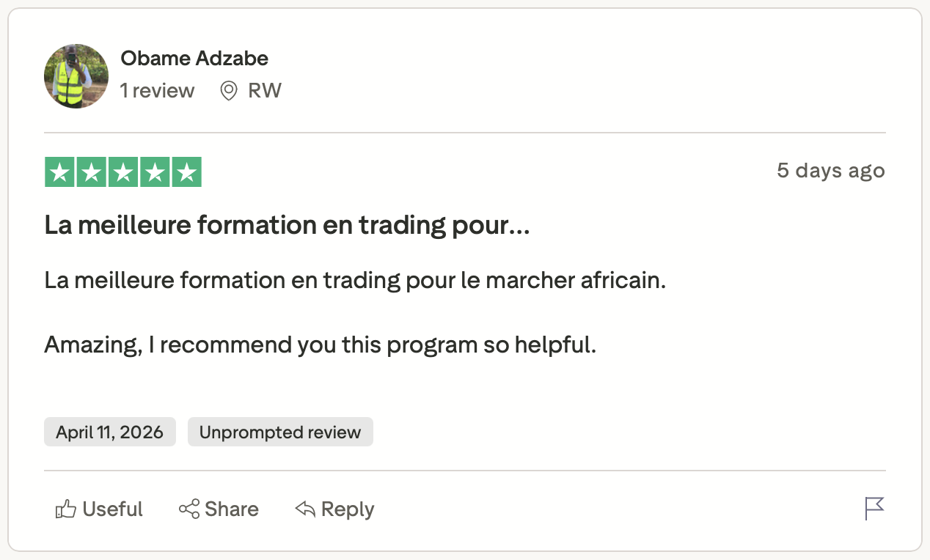Report the review with the flag icon
The height and width of the screenshot is (560, 930).
[x=874, y=509]
